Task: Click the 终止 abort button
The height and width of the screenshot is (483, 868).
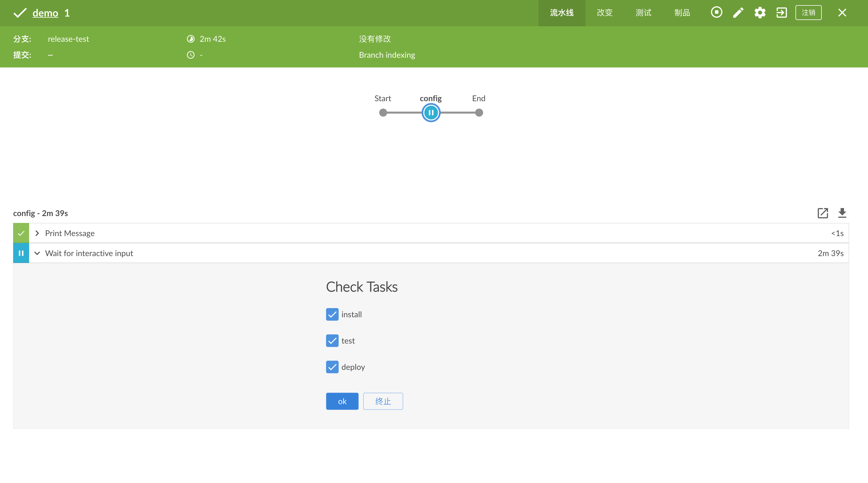Action: (383, 401)
